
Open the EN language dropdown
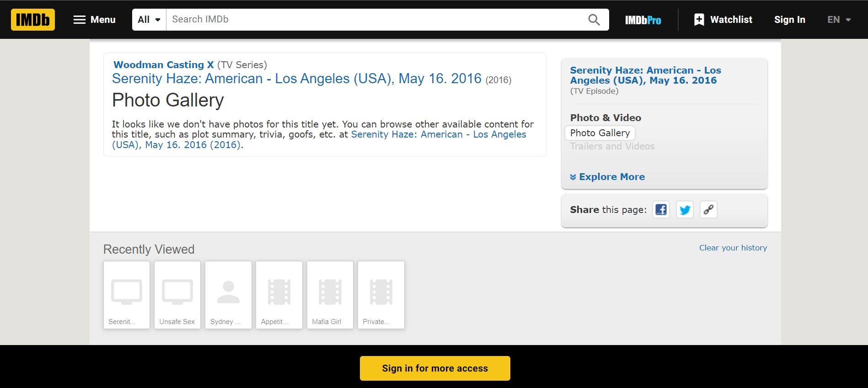[x=839, y=20]
